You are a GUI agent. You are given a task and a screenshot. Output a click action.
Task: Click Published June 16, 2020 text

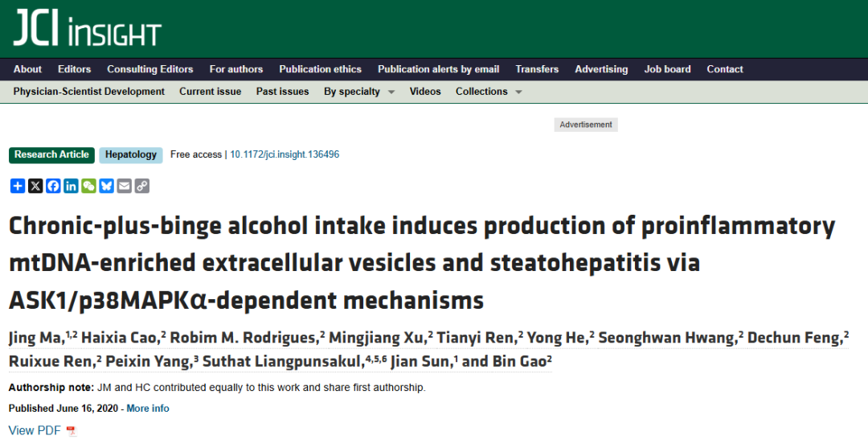coord(63,408)
